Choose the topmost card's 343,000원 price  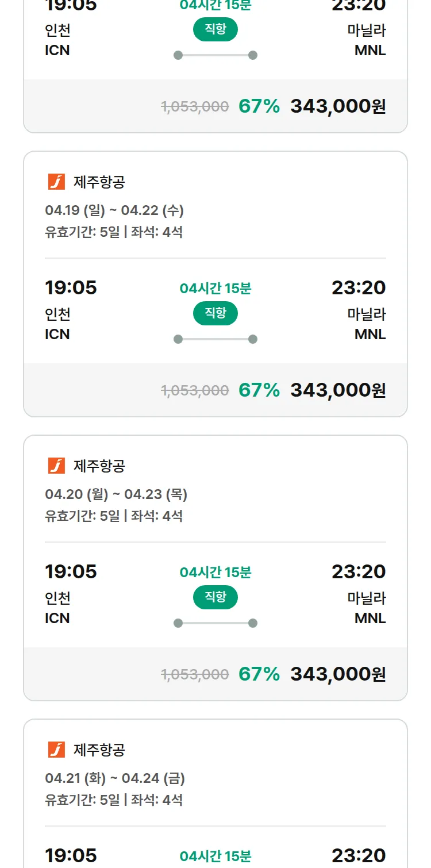[338, 106]
